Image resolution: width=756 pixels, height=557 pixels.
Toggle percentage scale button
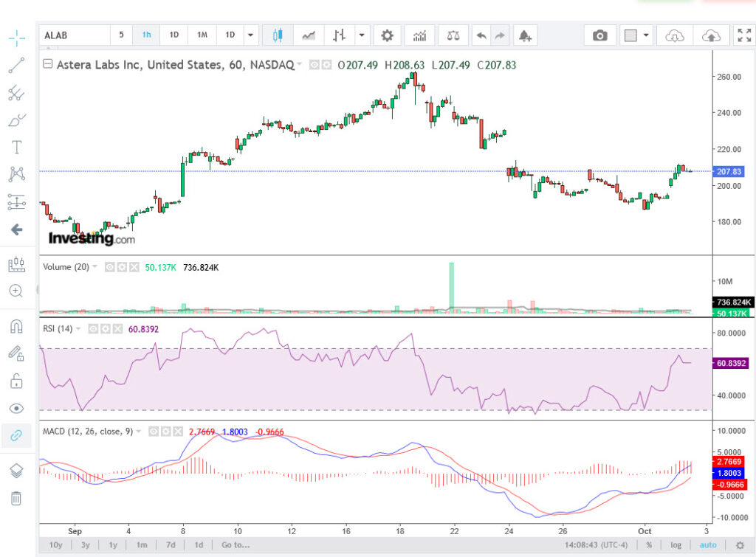click(649, 545)
